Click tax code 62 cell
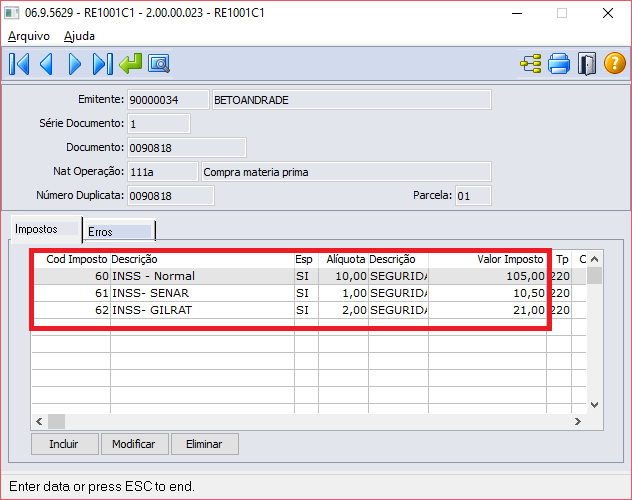The image size is (632, 500). (x=72, y=310)
